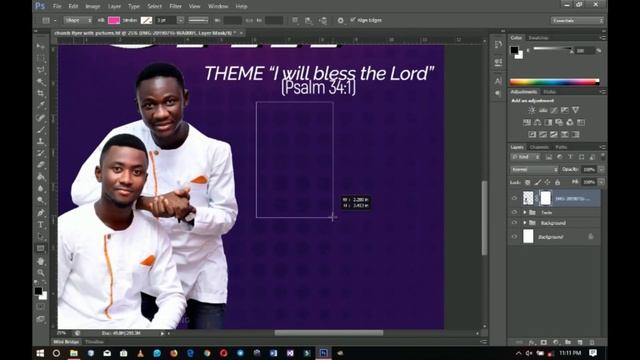Click the canvas horizontal scrollbar
This screenshot has width=640, height=360.
pos(329,333)
